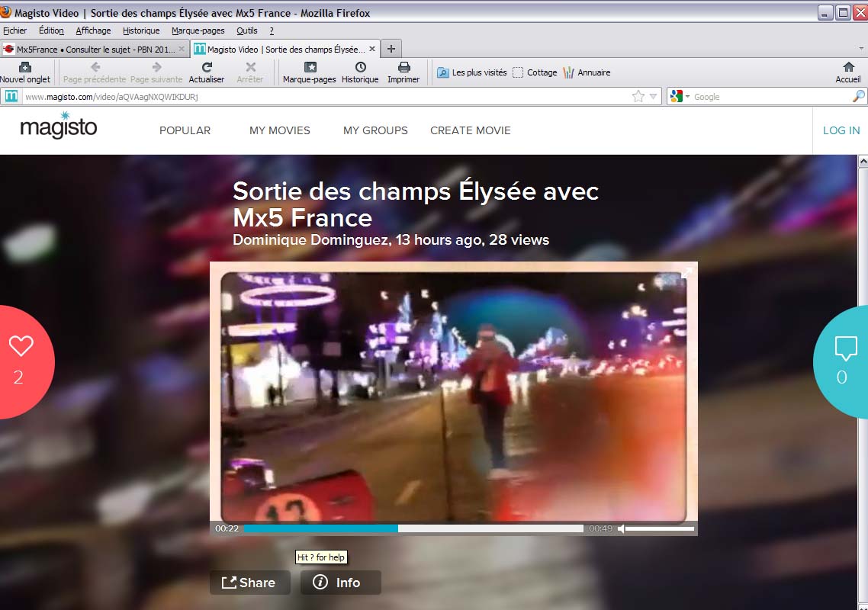
Task: Open the Historique toolbar clock icon
Action: pos(360,72)
